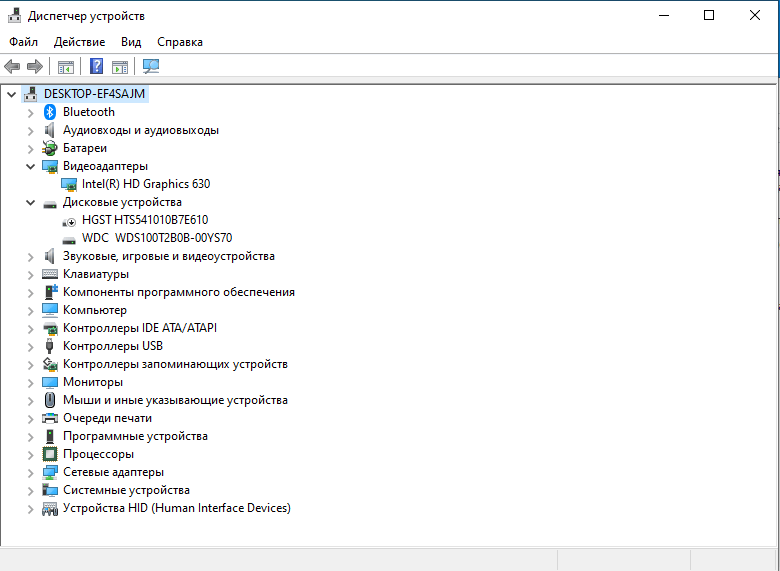Select Мыши и иные указывающие устройства label
Viewport: 780px width, 571px height.
(175, 400)
